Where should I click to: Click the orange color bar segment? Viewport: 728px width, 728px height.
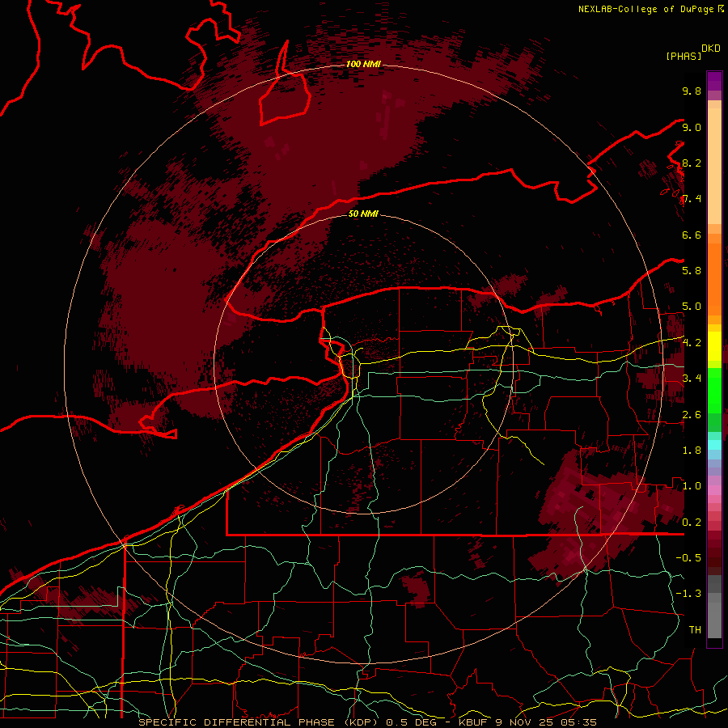click(x=714, y=280)
